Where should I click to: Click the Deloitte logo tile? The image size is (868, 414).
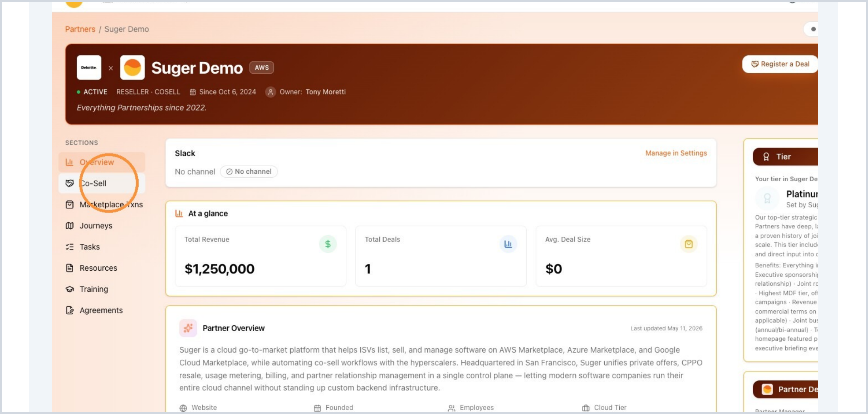click(89, 68)
